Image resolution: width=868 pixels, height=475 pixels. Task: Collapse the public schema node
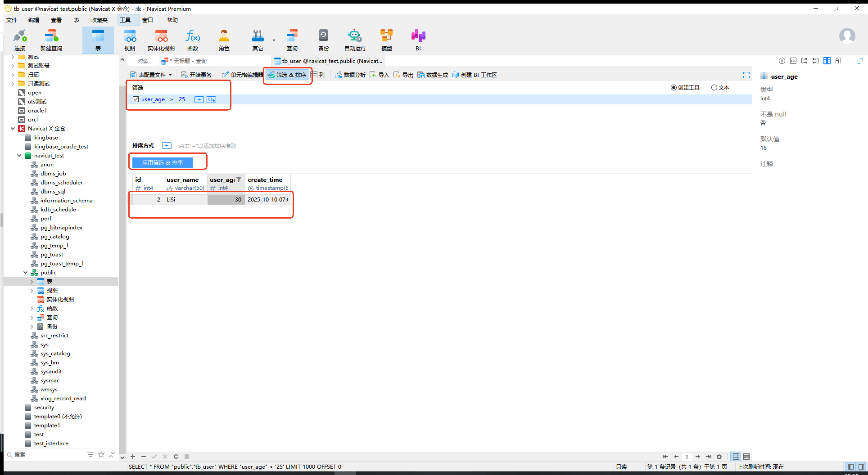25,273
